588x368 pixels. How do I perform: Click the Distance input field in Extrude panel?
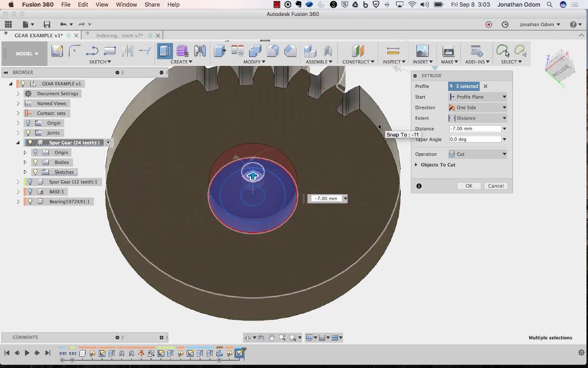click(474, 129)
